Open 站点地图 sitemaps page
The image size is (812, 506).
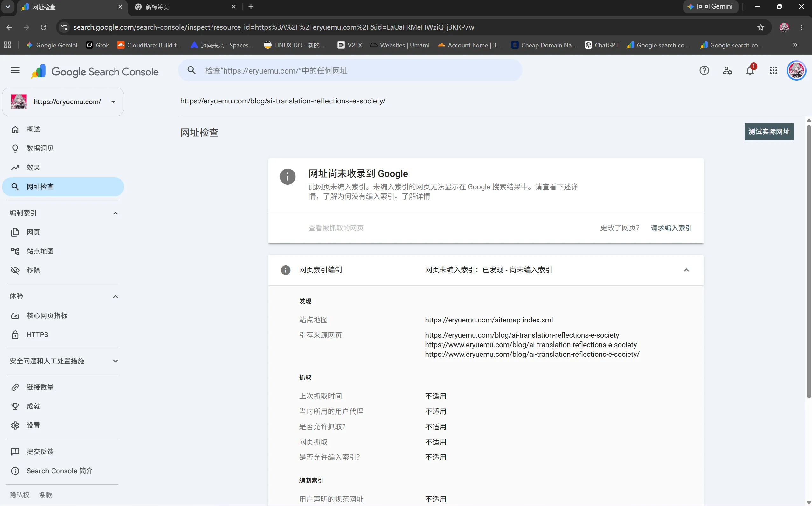(63, 251)
